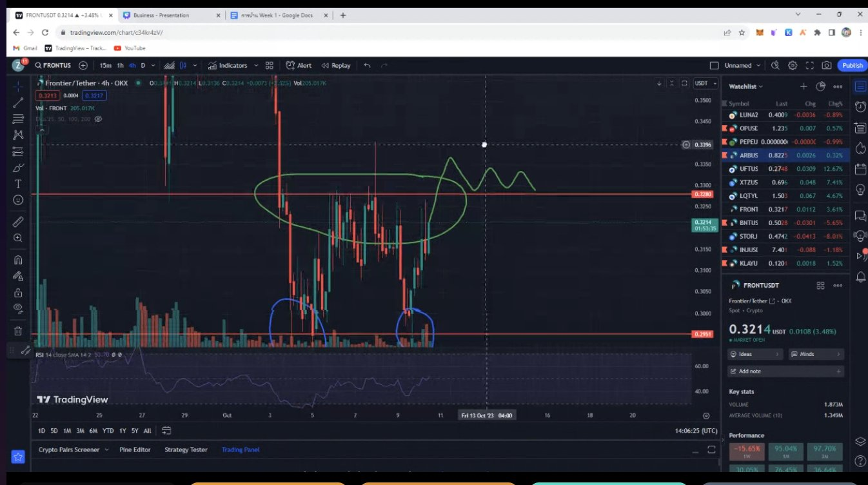Click the add symbol compare plus icon
Viewport: 868px width, 485px height.
tap(83, 65)
